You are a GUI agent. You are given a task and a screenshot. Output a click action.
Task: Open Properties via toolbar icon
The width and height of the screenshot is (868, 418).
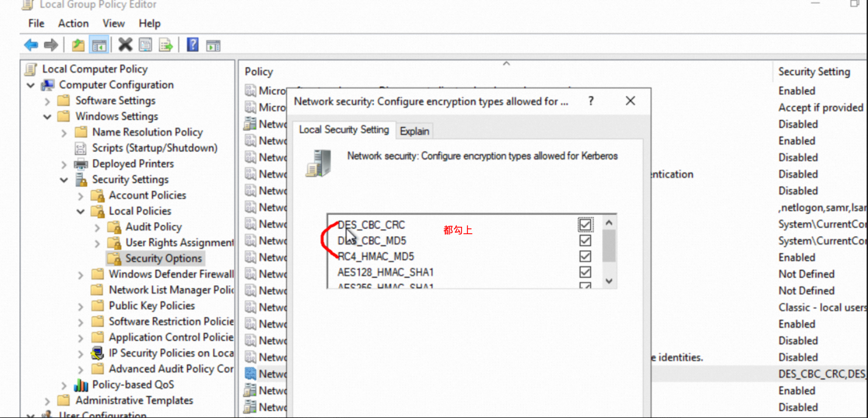pos(145,45)
